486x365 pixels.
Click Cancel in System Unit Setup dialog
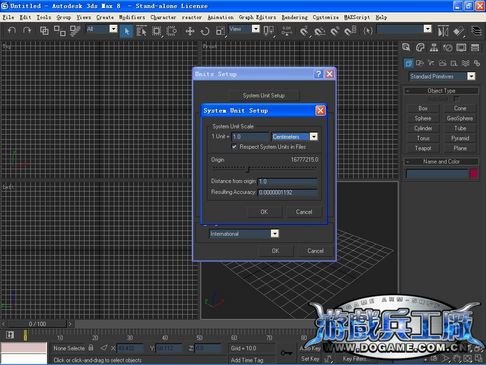tap(304, 212)
